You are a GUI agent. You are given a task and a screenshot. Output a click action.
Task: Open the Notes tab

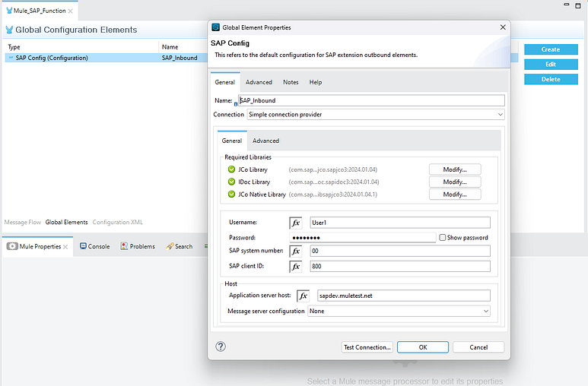tap(291, 82)
